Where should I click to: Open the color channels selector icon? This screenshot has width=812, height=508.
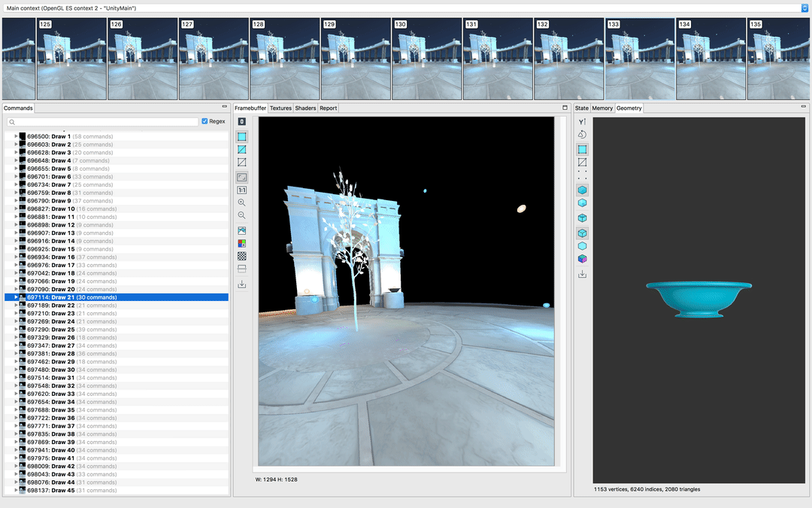point(242,243)
